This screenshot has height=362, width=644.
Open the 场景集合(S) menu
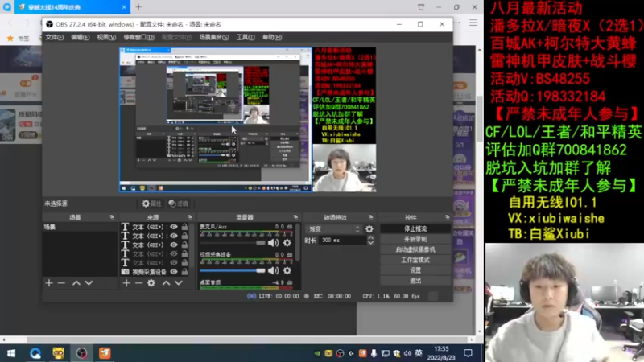(x=214, y=37)
